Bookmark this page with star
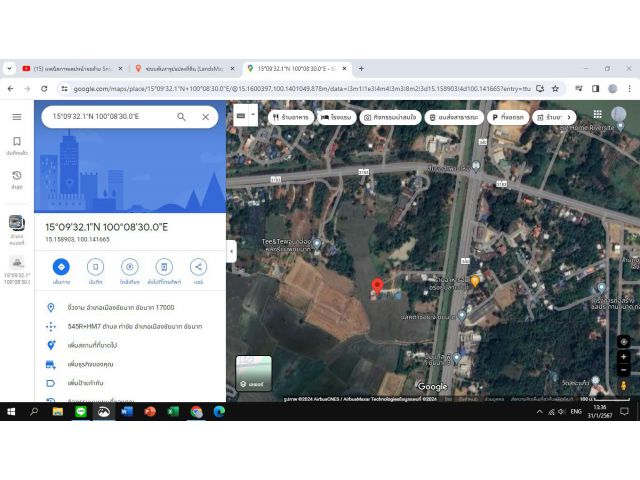This screenshot has height=480, width=640. click(x=555, y=89)
